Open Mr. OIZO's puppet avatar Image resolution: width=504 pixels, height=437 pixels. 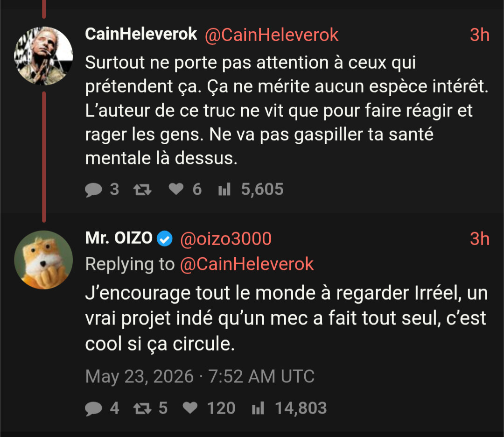(x=43, y=260)
